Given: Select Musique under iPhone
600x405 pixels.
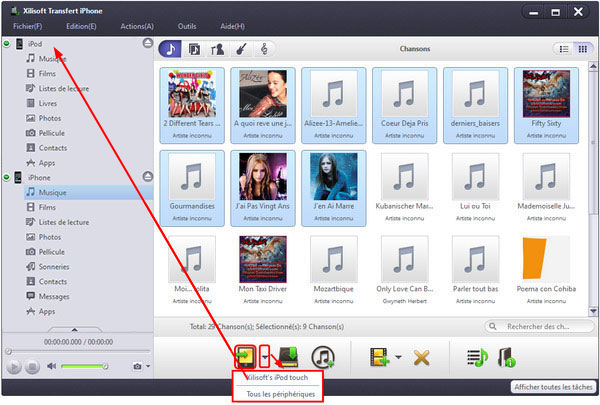Looking at the screenshot, I should click(x=89, y=192).
